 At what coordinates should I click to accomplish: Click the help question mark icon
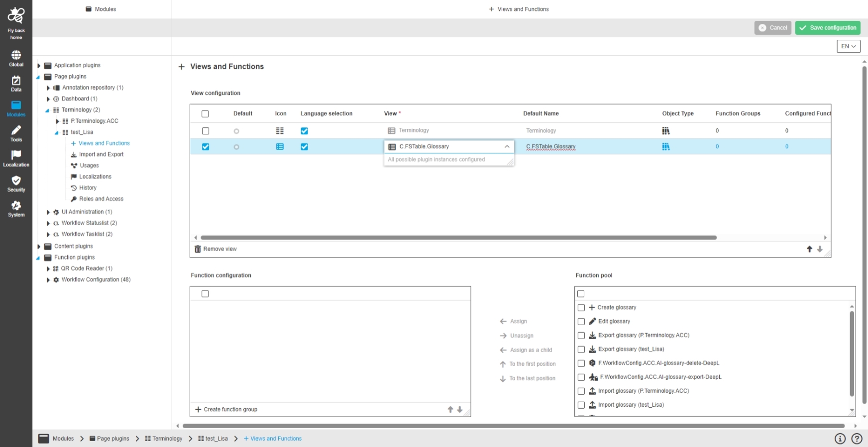(x=857, y=439)
